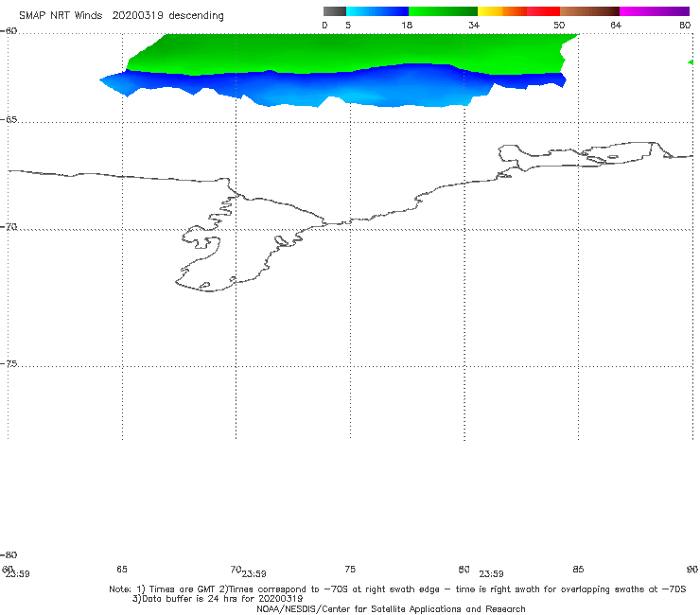Click the color bar label 64
700x615 pixels.
coord(616,25)
